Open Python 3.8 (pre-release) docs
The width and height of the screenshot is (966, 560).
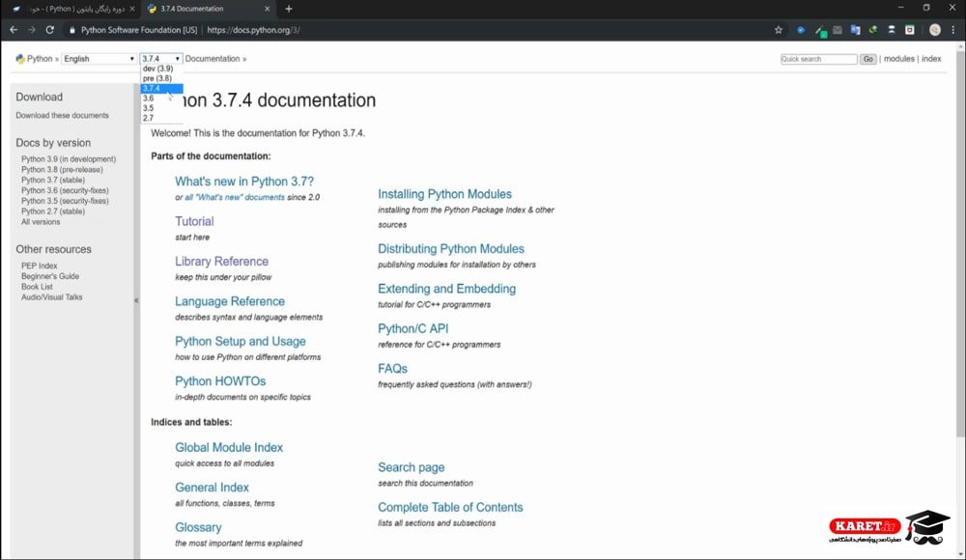pyautogui.click(x=62, y=169)
